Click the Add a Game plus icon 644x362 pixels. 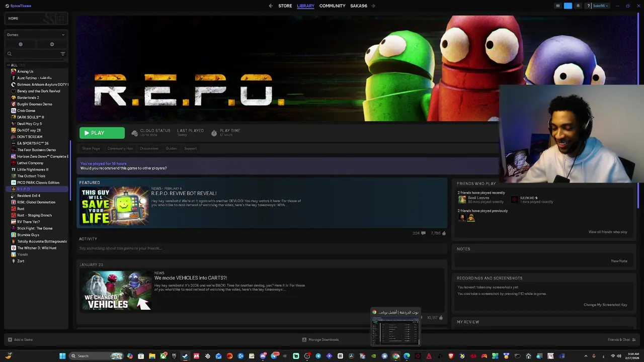[x=9, y=340]
